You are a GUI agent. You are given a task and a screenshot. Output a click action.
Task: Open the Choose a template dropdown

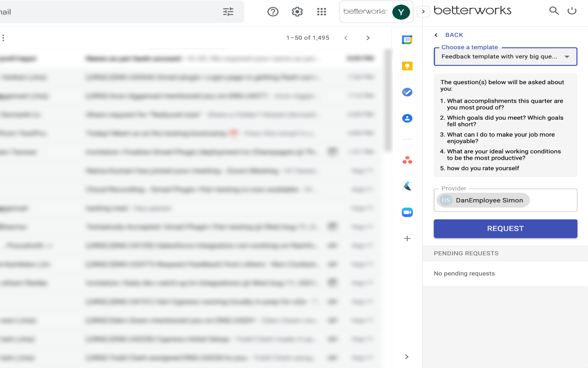click(505, 57)
